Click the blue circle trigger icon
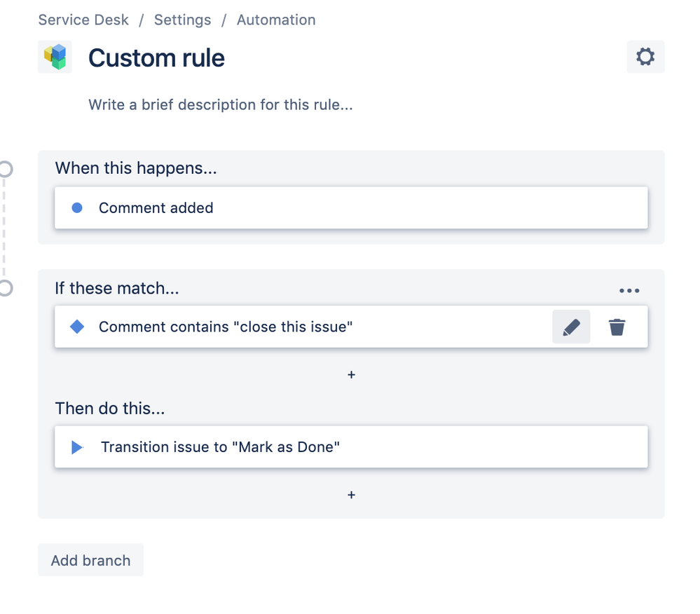 [x=77, y=207]
